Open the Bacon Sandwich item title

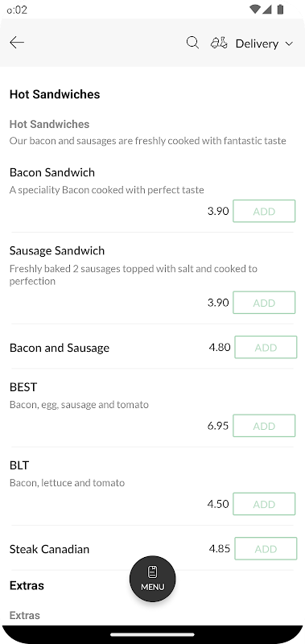[52, 172]
